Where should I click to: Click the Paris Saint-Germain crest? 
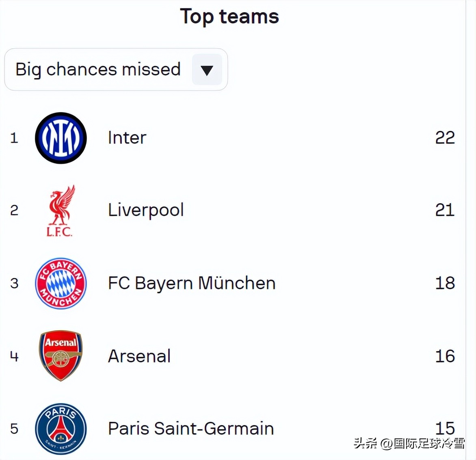pos(61,428)
